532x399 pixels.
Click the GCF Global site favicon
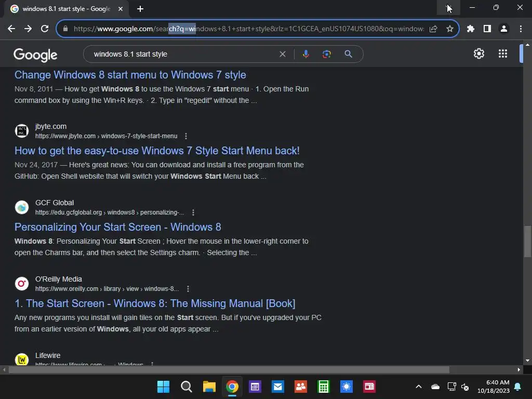22,207
